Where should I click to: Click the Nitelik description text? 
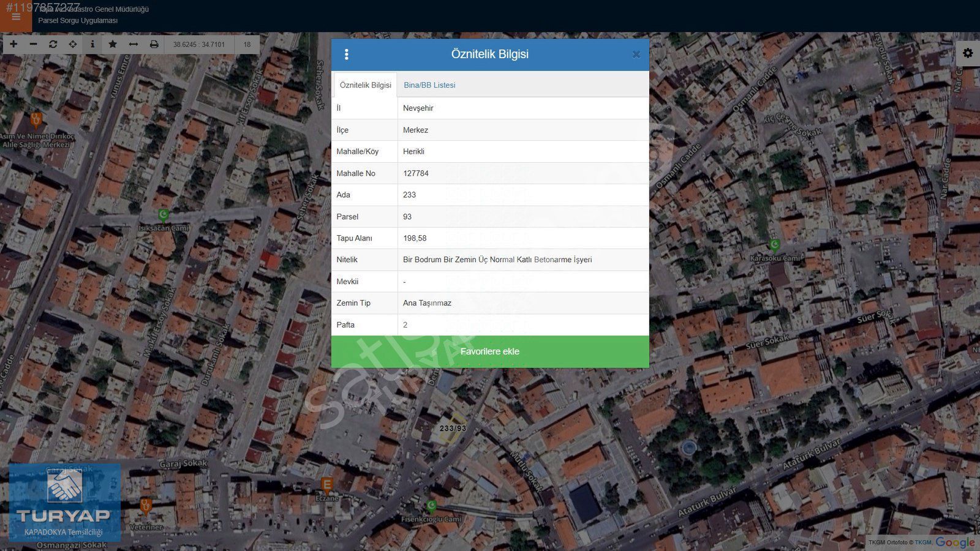click(497, 260)
